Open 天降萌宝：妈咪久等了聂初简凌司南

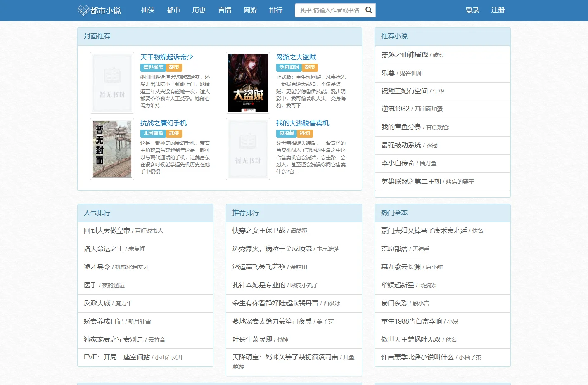285,357
